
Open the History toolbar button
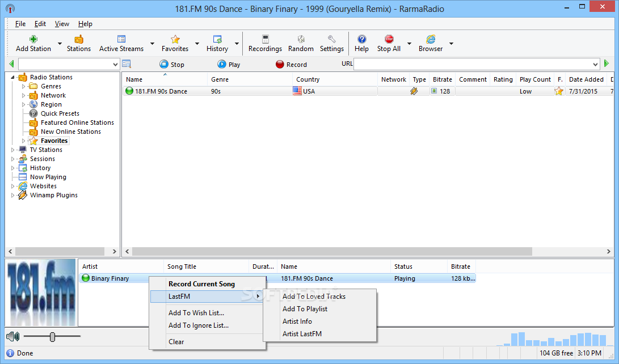217,44
